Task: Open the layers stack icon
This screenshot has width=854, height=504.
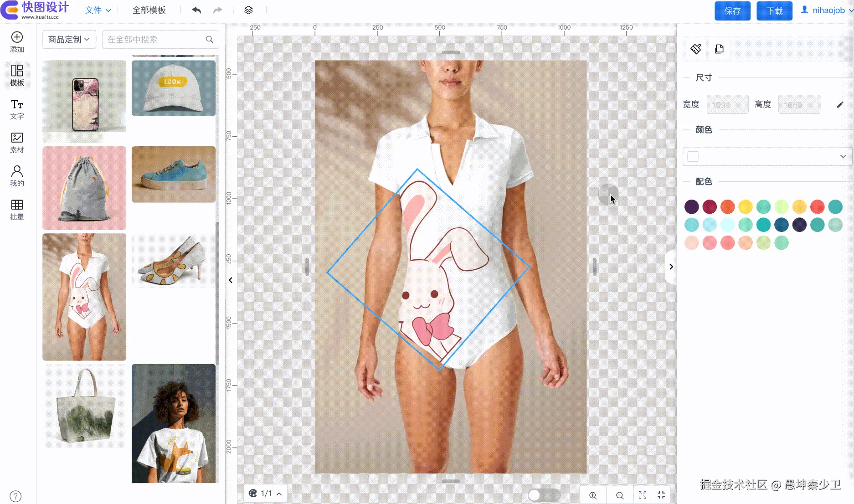Action: (x=248, y=10)
